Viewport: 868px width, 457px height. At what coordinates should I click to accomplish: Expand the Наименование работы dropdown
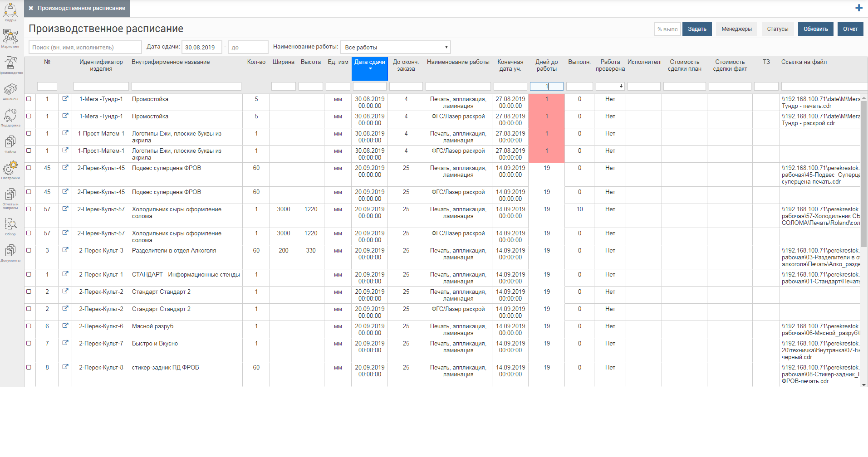(x=395, y=47)
